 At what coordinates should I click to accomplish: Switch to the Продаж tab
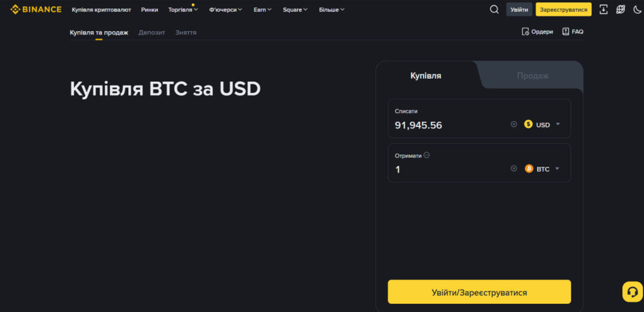[532, 76]
